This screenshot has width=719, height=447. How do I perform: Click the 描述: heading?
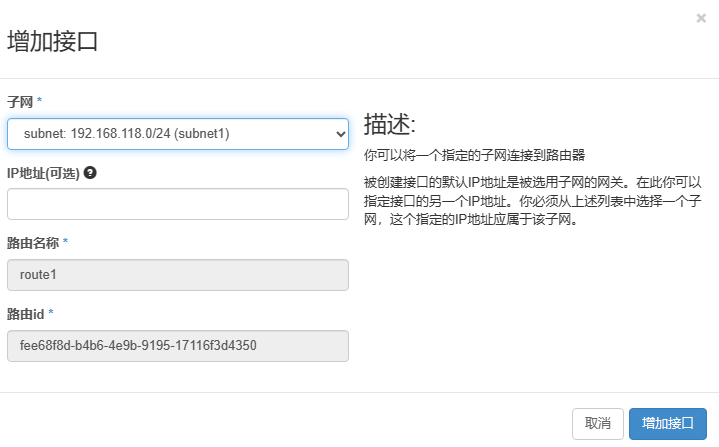(389, 124)
